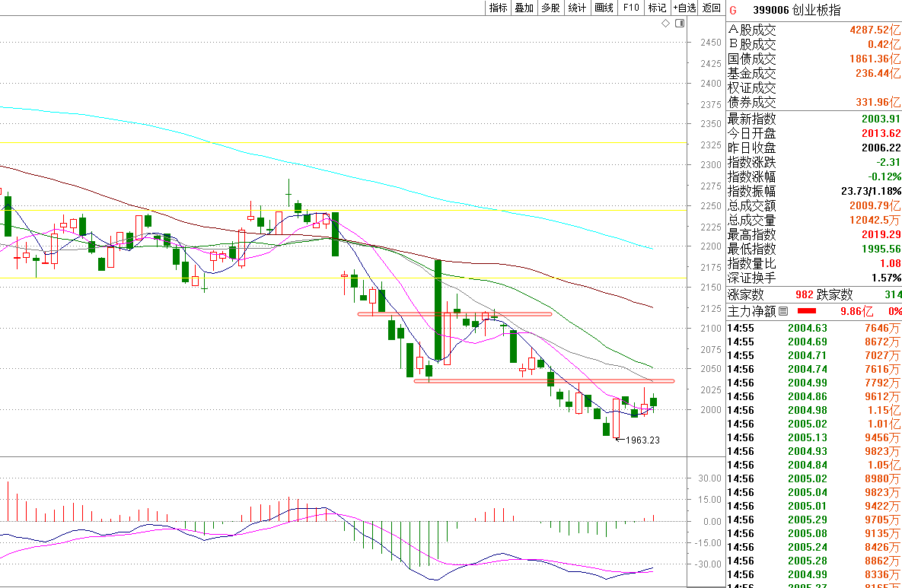Click the 最高指数 value 2019.29
This screenshot has height=588, width=902.
point(881,234)
